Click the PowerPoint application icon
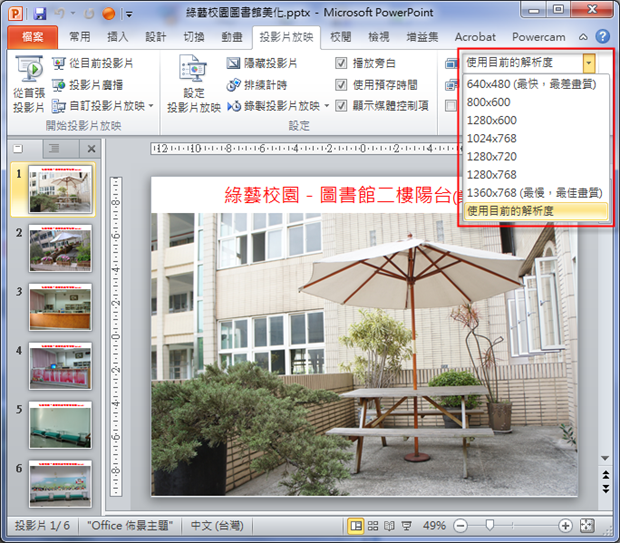 pyautogui.click(x=15, y=14)
